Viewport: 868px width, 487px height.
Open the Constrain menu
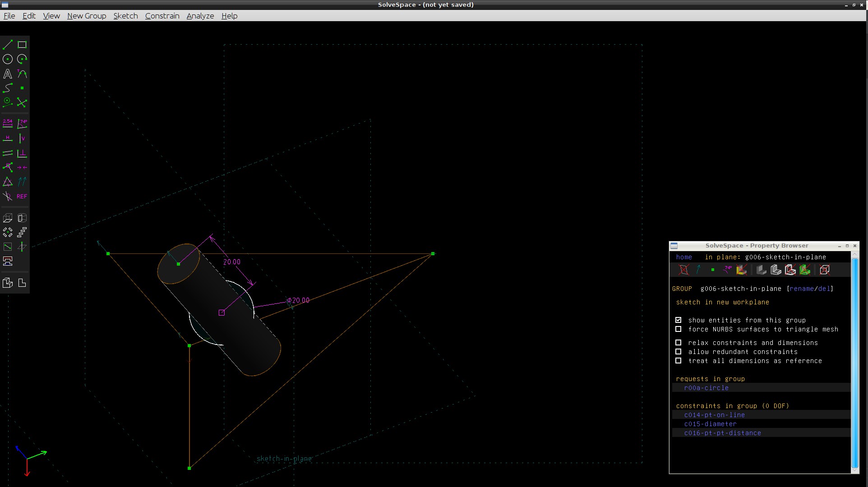point(162,16)
